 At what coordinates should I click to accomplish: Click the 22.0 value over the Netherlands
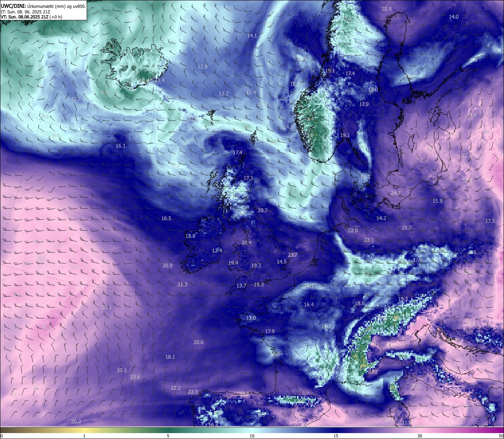click(x=353, y=230)
